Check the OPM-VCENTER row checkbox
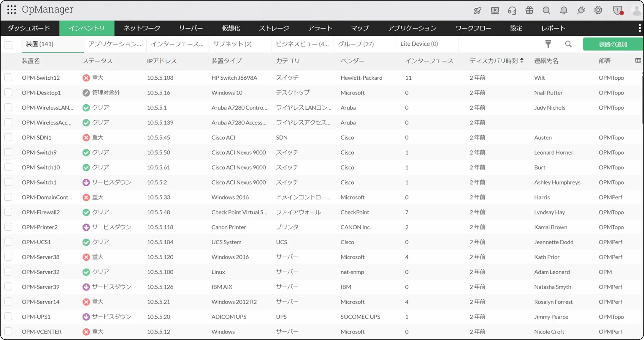The width and height of the screenshot is (644, 340). (x=8, y=331)
